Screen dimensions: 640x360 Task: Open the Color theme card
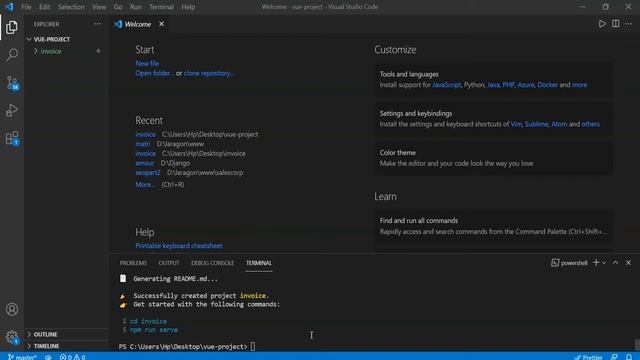(493, 158)
